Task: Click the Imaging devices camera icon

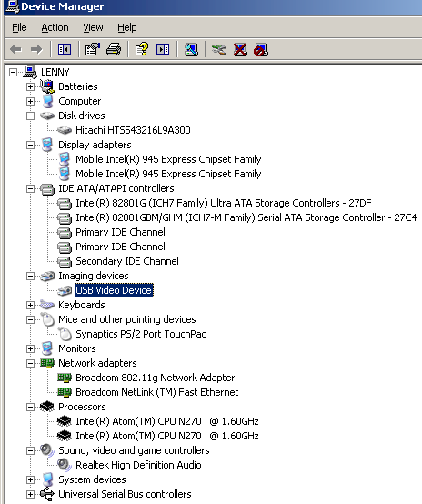Action: click(x=47, y=276)
